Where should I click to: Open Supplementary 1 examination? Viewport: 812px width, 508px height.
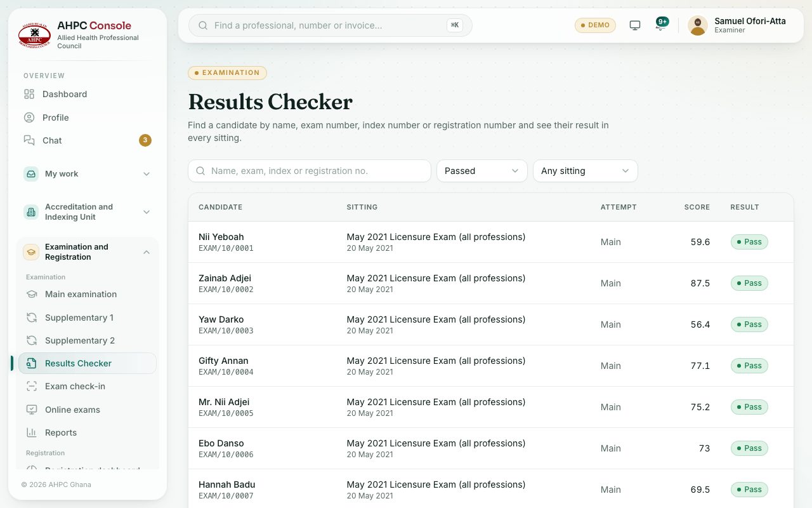88,317
